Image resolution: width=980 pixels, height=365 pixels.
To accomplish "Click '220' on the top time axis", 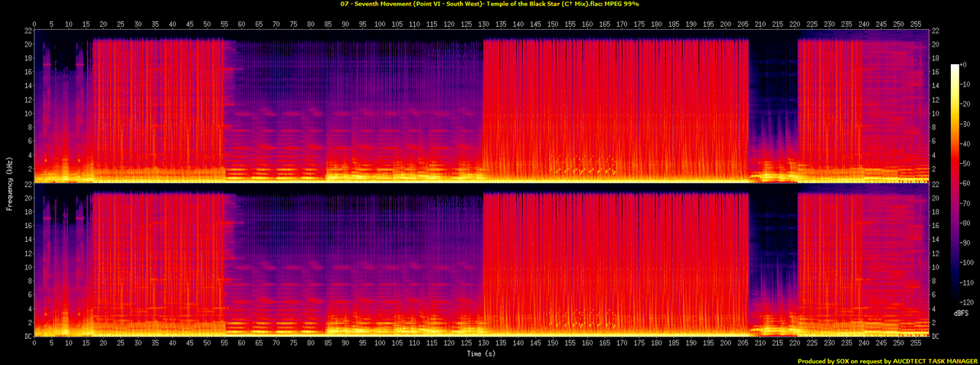I will (x=793, y=23).
